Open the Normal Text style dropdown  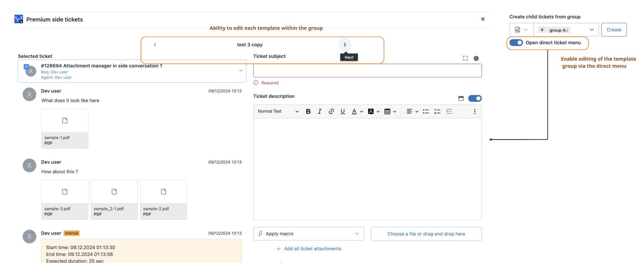[278, 111]
